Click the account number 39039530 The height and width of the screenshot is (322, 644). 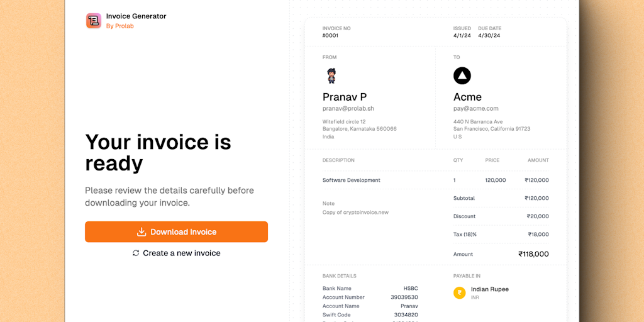(x=404, y=297)
